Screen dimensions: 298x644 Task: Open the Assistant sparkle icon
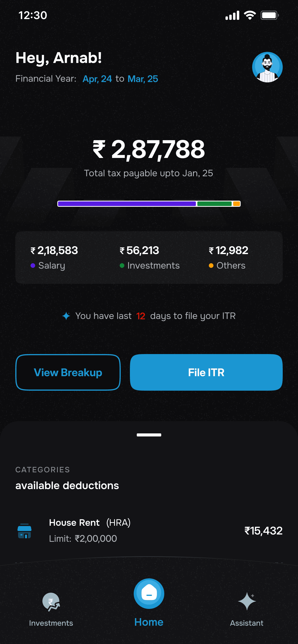pyautogui.click(x=247, y=601)
